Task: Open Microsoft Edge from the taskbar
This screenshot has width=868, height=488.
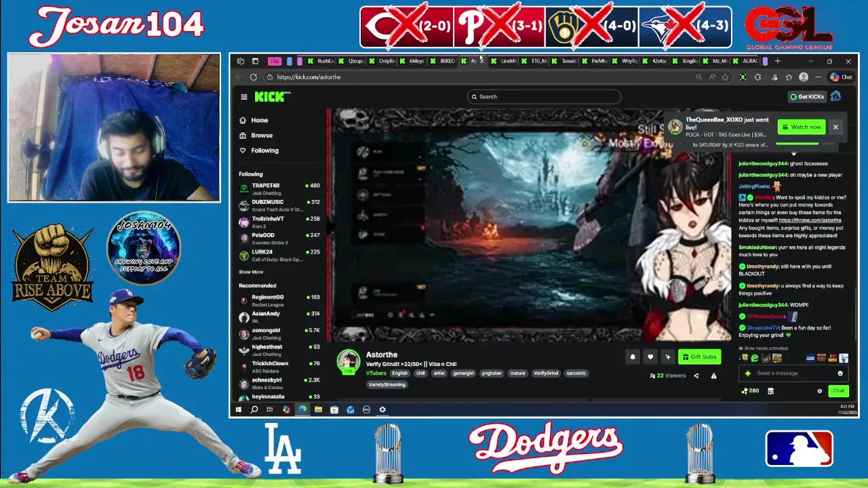Action: click(302, 409)
